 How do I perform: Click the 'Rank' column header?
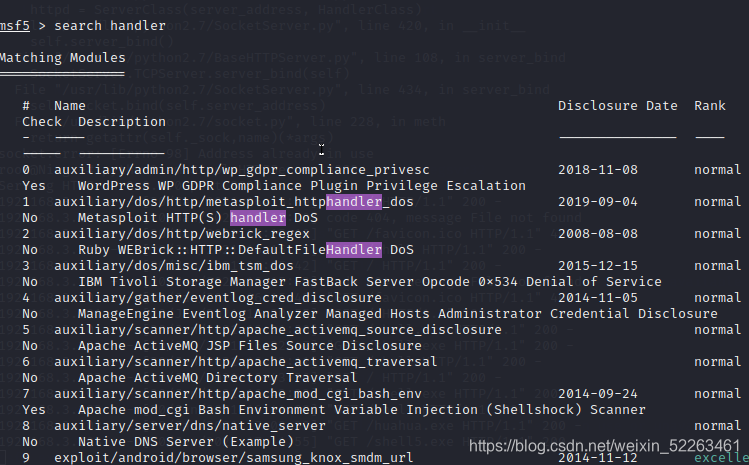[710, 106]
